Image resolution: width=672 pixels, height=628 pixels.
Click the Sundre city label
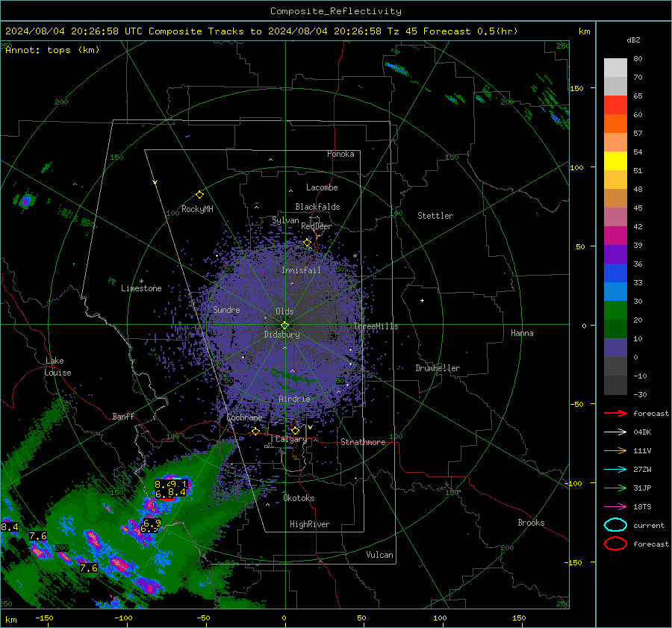point(226,309)
